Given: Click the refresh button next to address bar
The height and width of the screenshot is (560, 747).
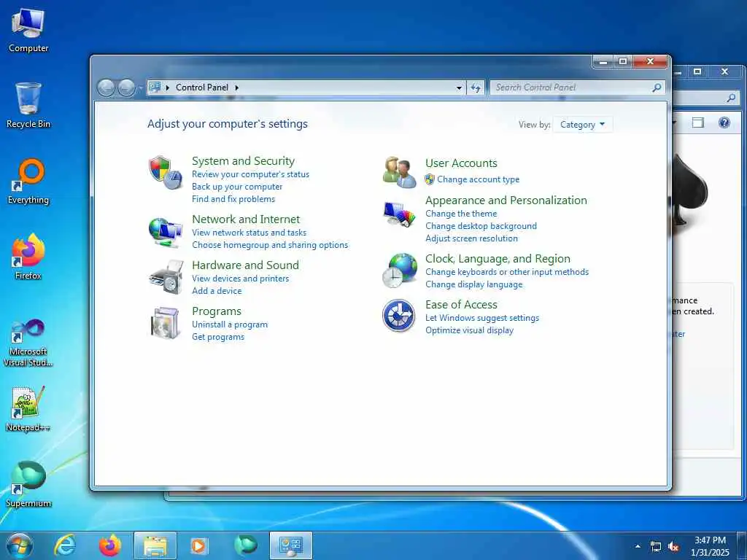Looking at the screenshot, I should [476, 87].
